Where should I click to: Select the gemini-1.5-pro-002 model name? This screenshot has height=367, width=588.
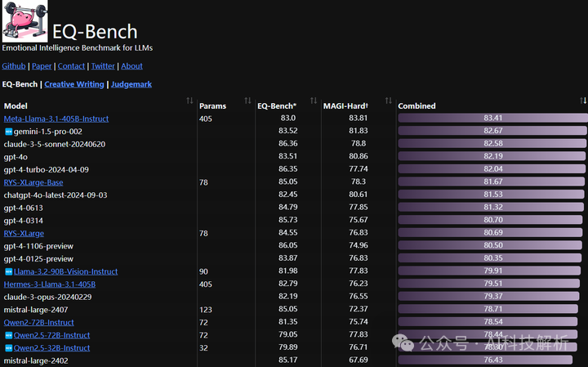coord(47,132)
